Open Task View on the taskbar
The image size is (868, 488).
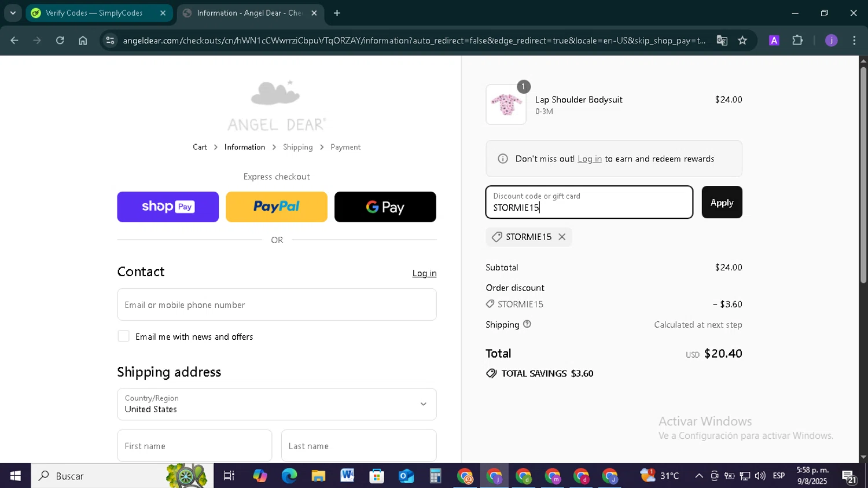pos(229,476)
